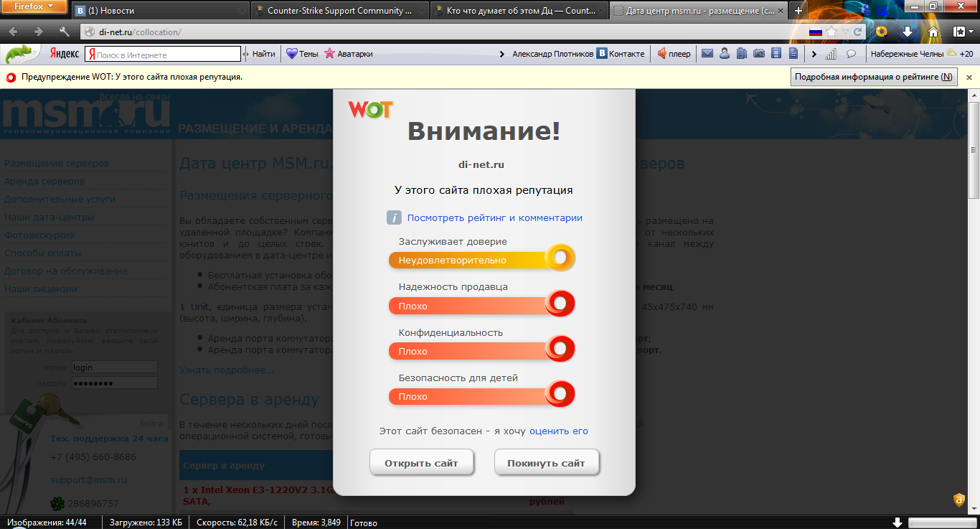Viewport: 980px width, 529px height.
Task: Open Аватарки with the star icon
Action: [x=349, y=54]
